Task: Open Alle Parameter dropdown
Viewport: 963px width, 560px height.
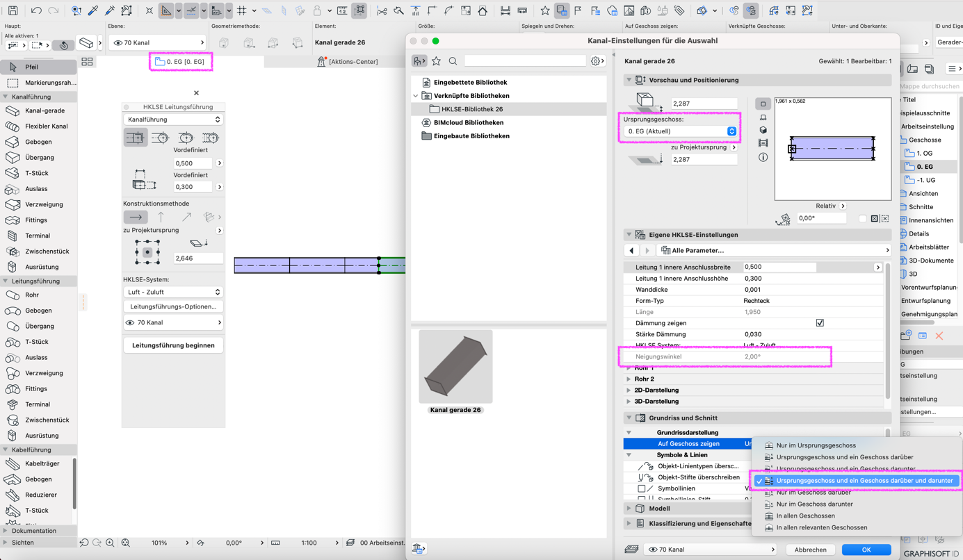Action: [x=774, y=250]
